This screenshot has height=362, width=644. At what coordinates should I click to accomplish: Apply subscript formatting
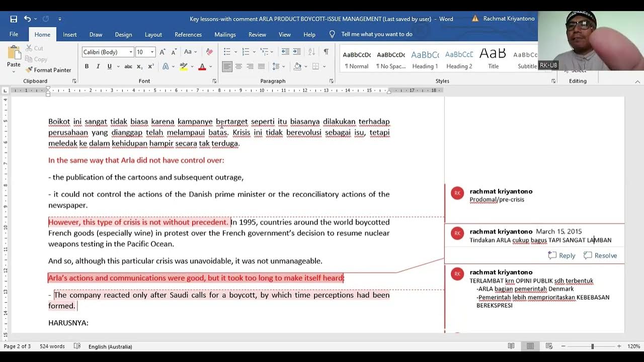[x=139, y=66]
